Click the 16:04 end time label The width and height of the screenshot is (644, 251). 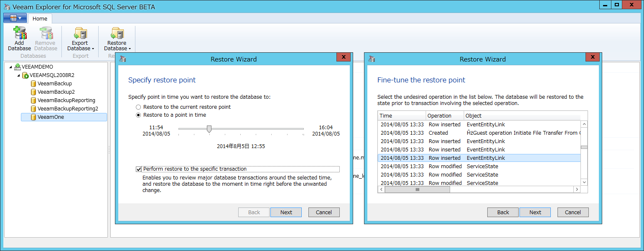coord(326,128)
